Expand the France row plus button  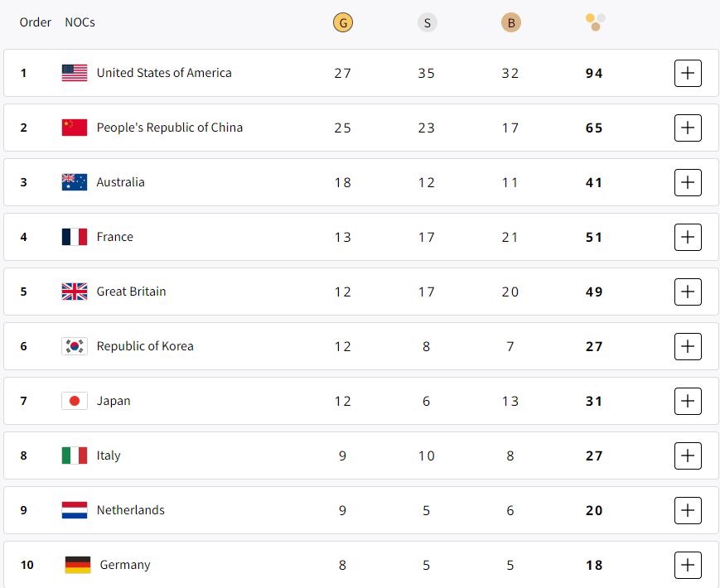click(688, 237)
